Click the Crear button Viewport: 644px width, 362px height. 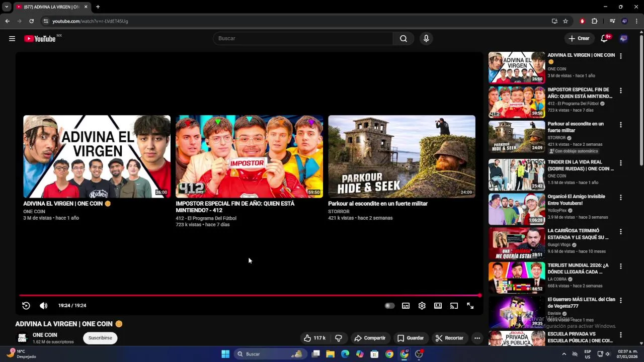click(x=579, y=39)
